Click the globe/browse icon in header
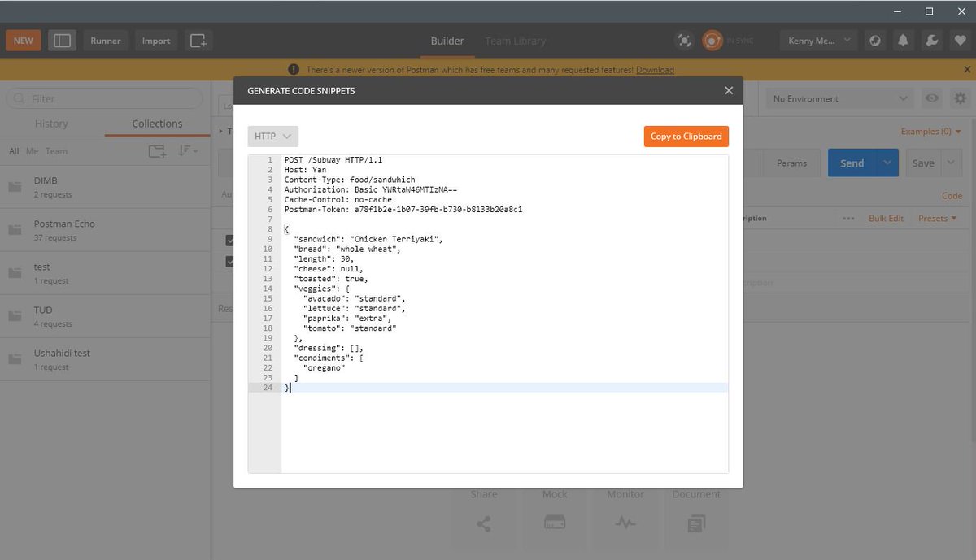The image size is (976, 560). [875, 41]
